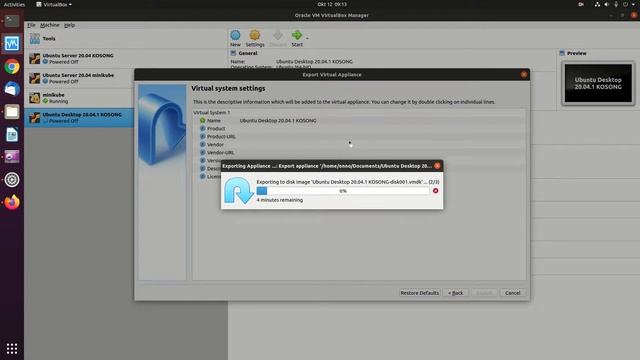Click the Product-URL row
This screenshot has width=640, height=360.
(359, 136)
